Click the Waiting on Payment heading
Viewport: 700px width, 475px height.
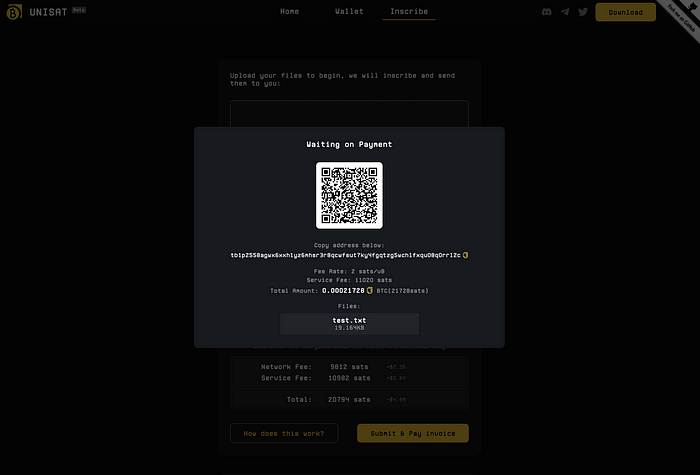tap(349, 145)
